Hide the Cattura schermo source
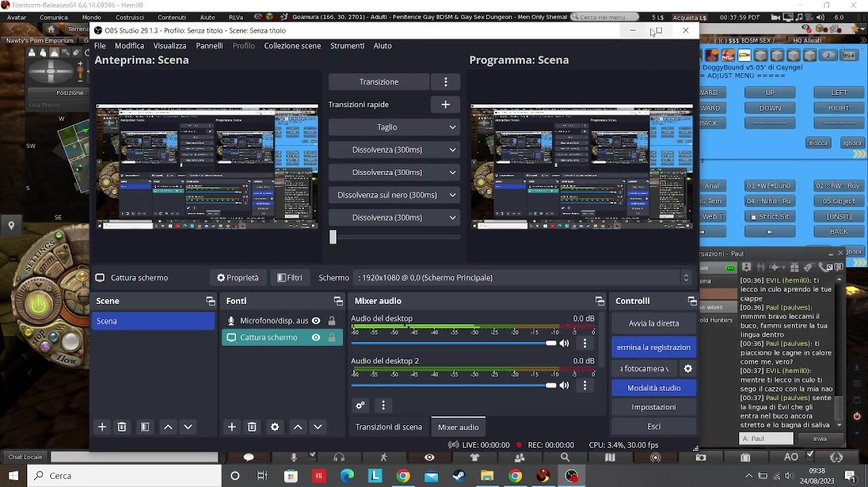Image resolution: width=868 pixels, height=487 pixels. click(316, 337)
